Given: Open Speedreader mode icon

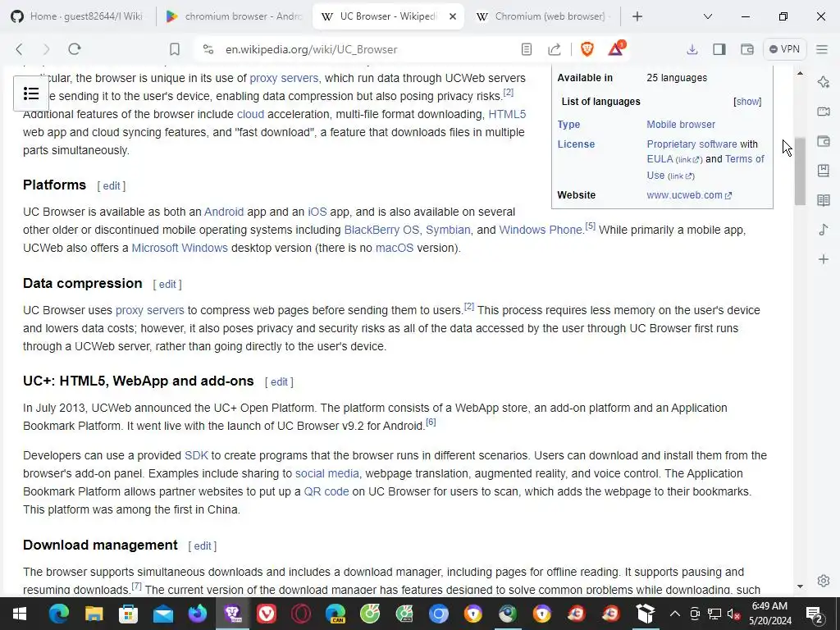Looking at the screenshot, I should pyautogui.click(x=527, y=49).
